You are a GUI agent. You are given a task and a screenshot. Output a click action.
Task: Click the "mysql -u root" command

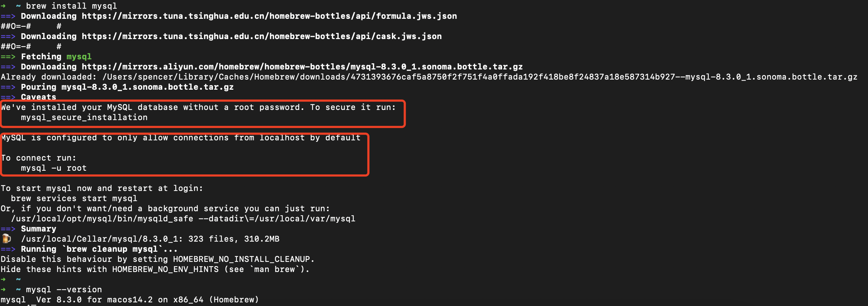[54, 168]
